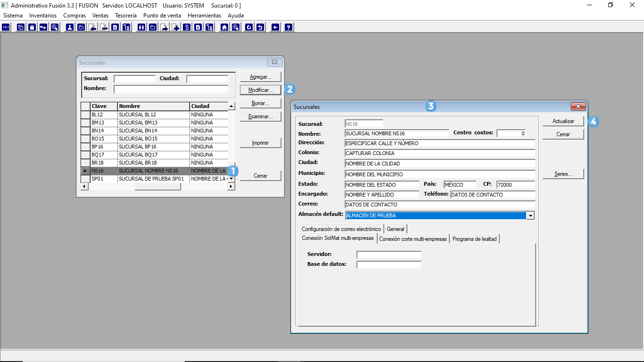Click the Imprimir button
This screenshot has width=644, height=362.
click(x=261, y=143)
